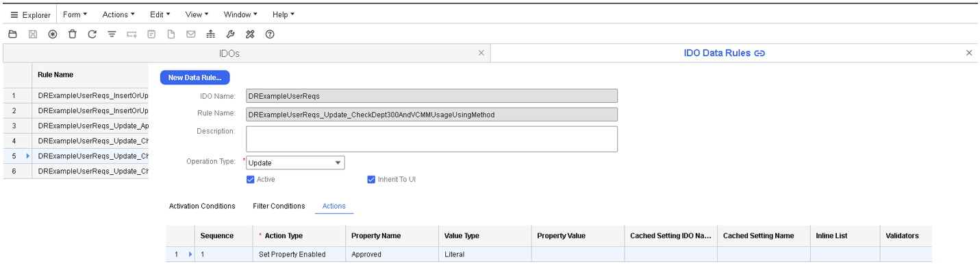Click the add row toolbar icon

(x=131, y=34)
